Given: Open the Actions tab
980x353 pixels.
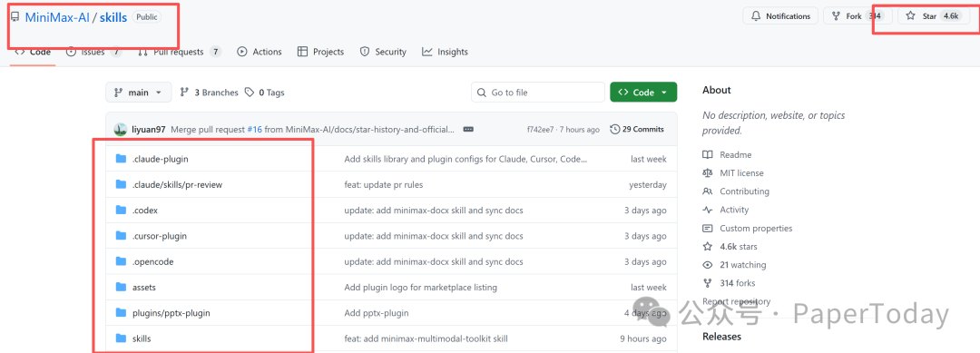Looking at the screenshot, I should coord(260,52).
